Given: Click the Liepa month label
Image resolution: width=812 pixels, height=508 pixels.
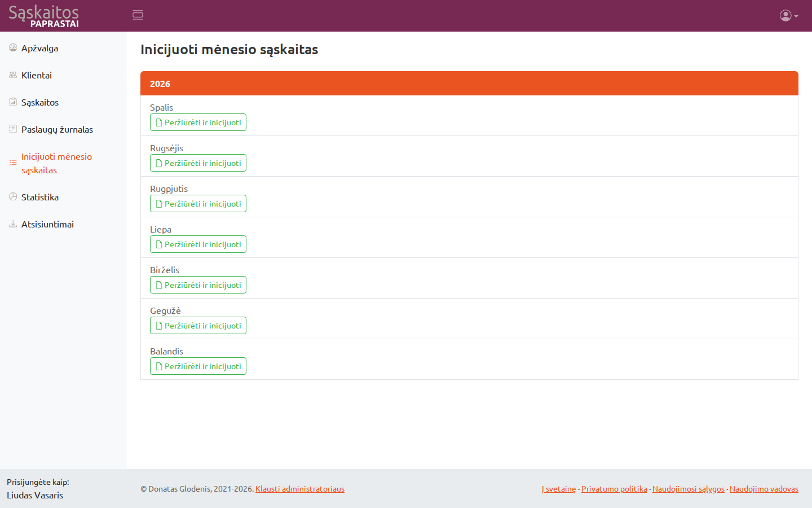Looking at the screenshot, I should [161, 230].
